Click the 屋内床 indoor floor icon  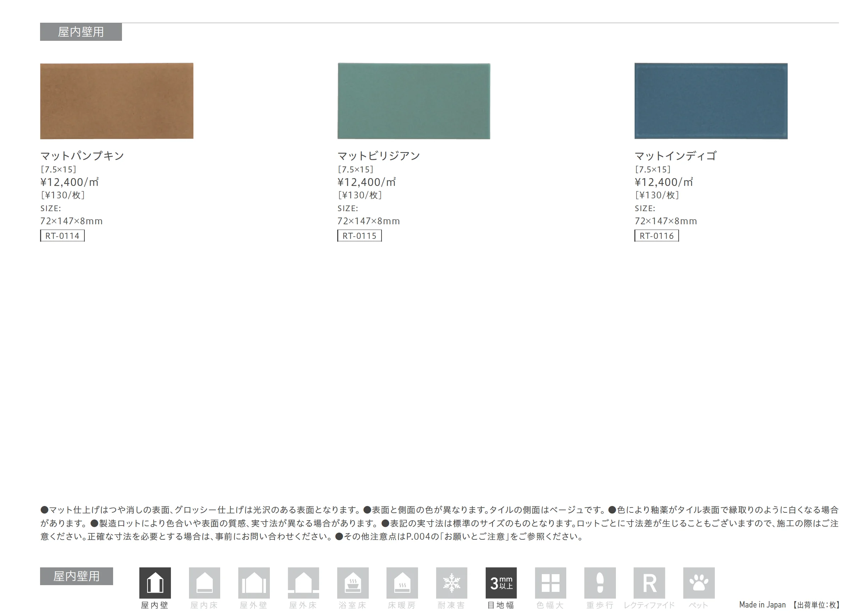(205, 583)
